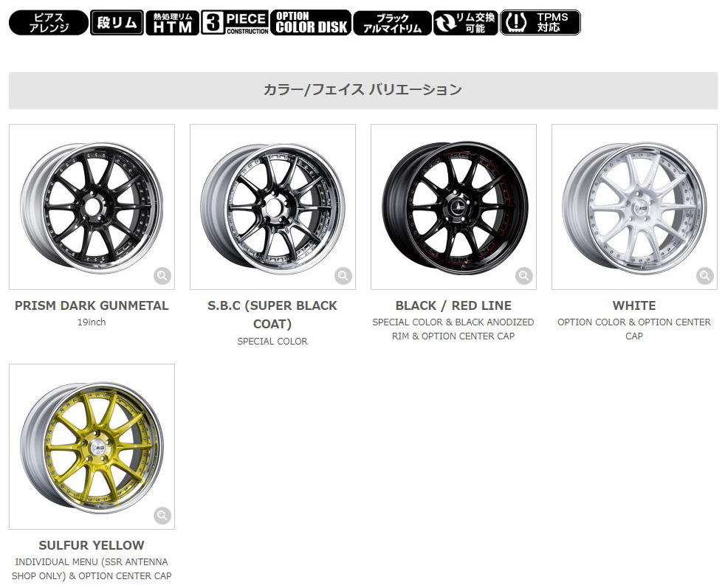Screen dimensions: 725x588
Task: Click the ピアスアレンジ feature badge
Action: click(49, 23)
